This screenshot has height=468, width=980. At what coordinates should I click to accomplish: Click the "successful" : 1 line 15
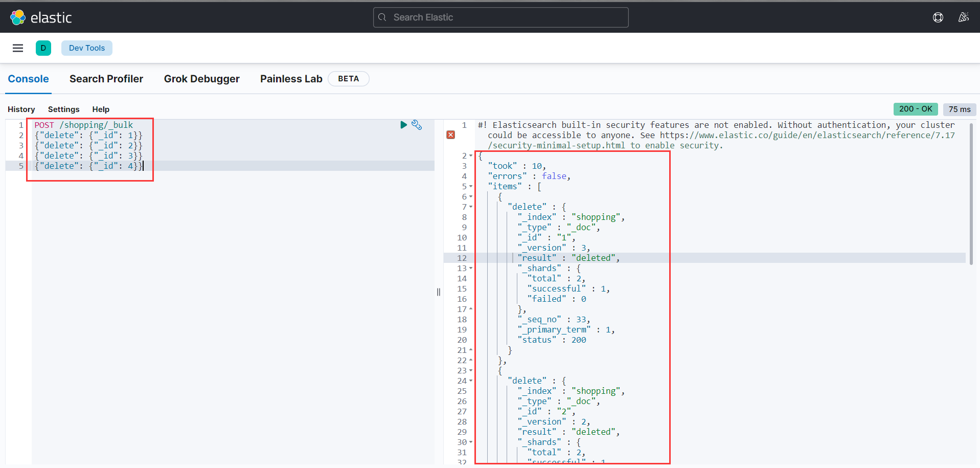point(568,288)
